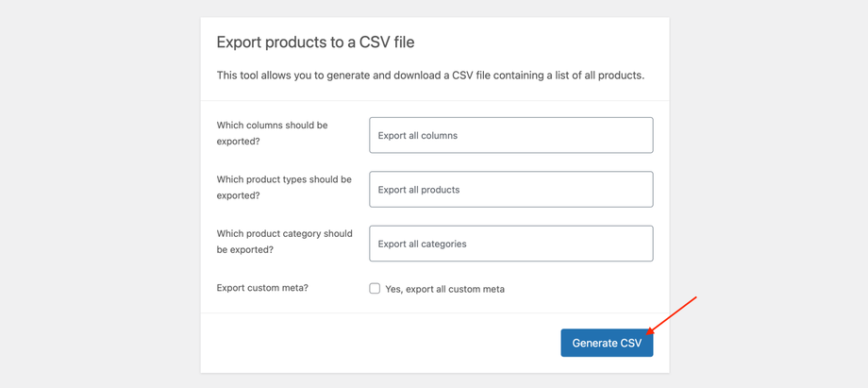Image resolution: width=868 pixels, height=388 pixels.
Task: Open the "Export all columns" dropdown
Action: (510, 135)
